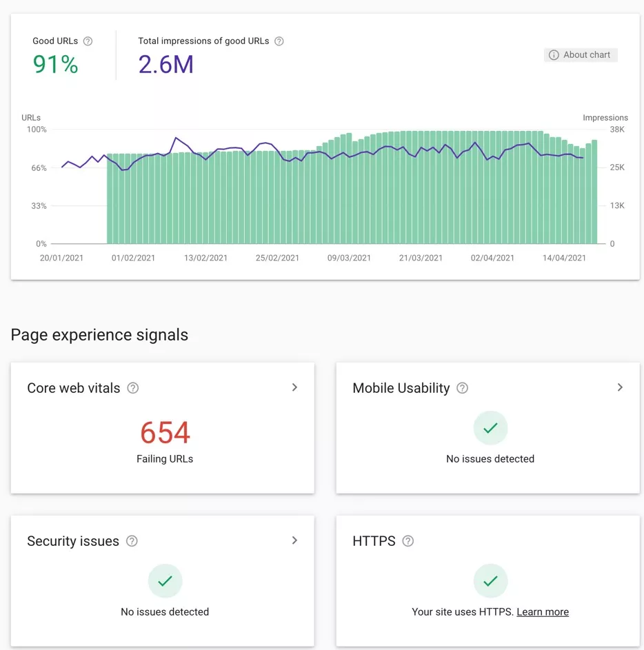Click the HTTPS green checkmark icon
Image resolution: width=644 pixels, height=650 pixels.
(490, 580)
